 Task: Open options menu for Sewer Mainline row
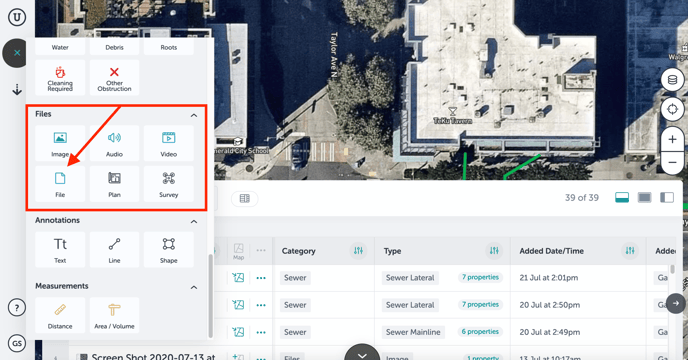(261, 332)
